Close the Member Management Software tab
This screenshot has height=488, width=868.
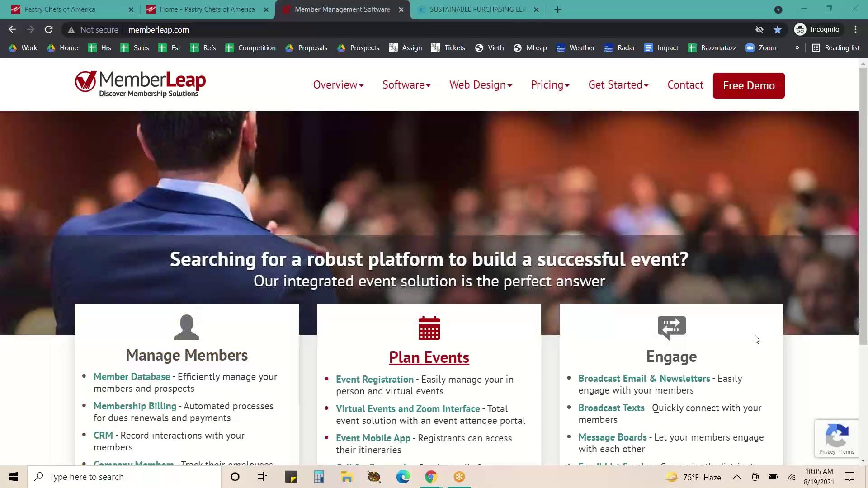(401, 9)
